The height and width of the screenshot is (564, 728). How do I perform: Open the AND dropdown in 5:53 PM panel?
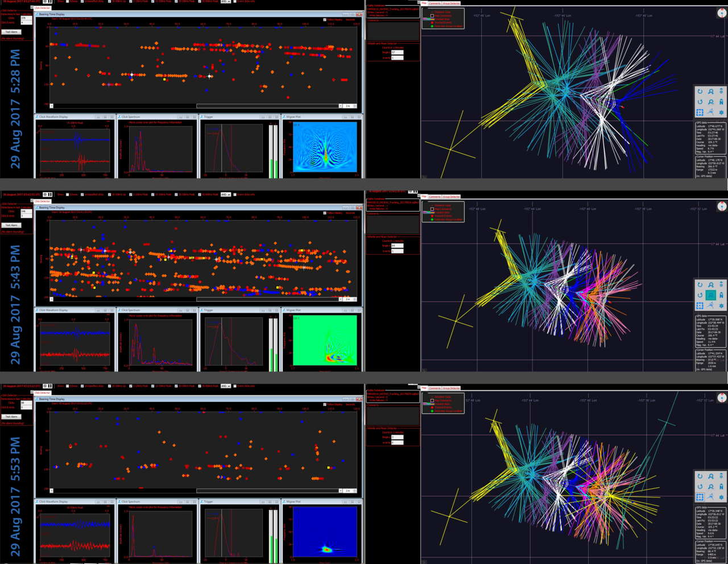coord(226,386)
